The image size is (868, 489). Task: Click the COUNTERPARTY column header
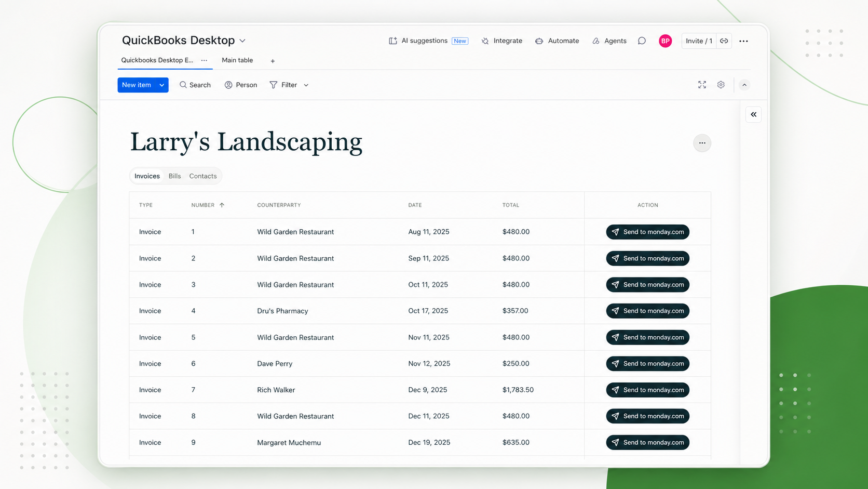tap(279, 205)
